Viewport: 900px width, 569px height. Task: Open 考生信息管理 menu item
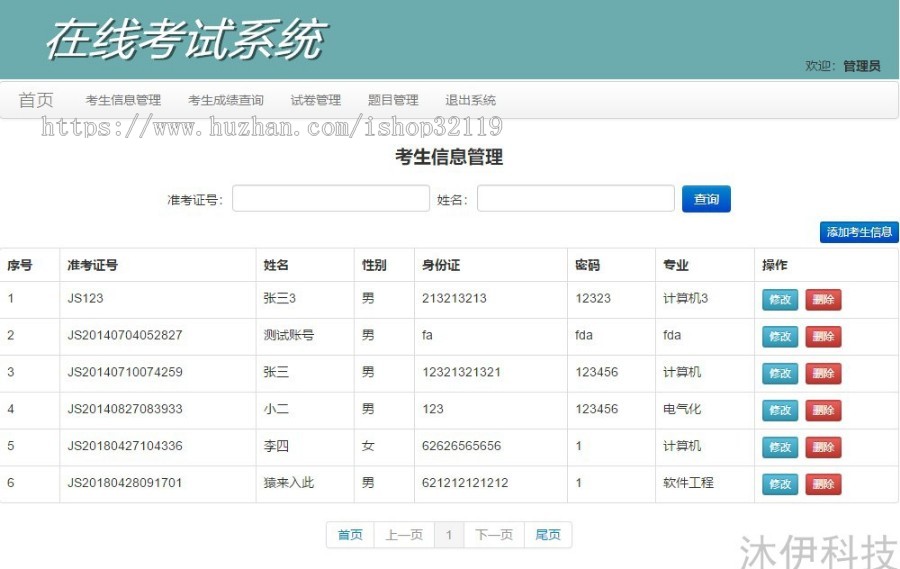coord(123,100)
